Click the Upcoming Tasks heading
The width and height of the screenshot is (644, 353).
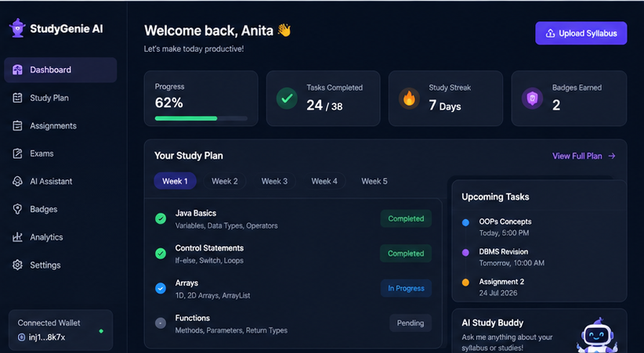[495, 197]
